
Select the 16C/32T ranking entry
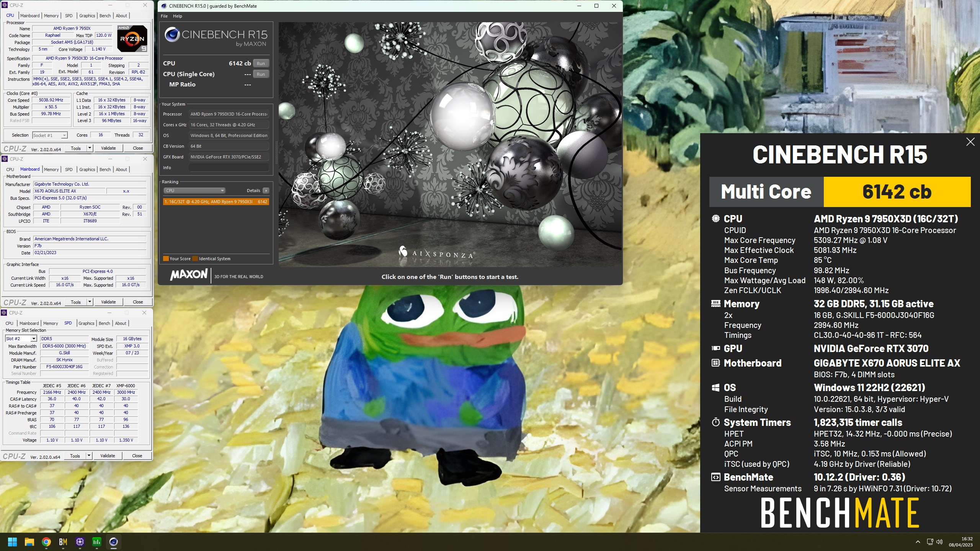(x=216, y=202)
